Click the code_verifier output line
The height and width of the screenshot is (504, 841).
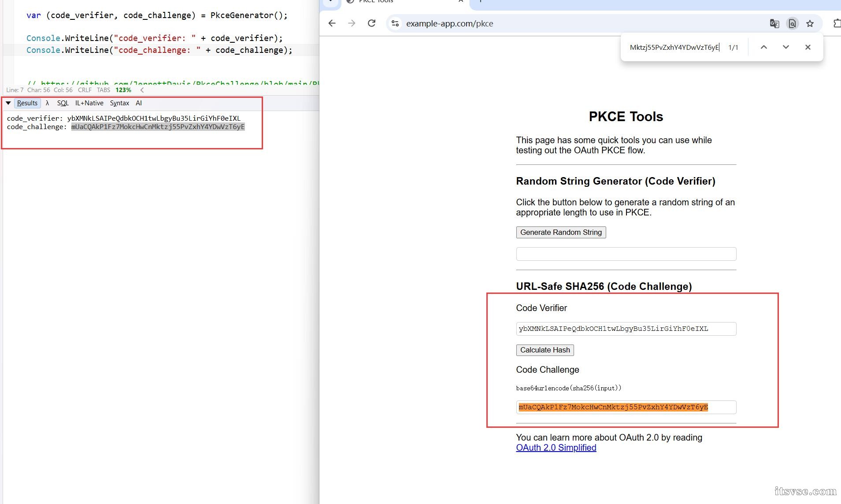pyautogui.click(x=124, y=118)
